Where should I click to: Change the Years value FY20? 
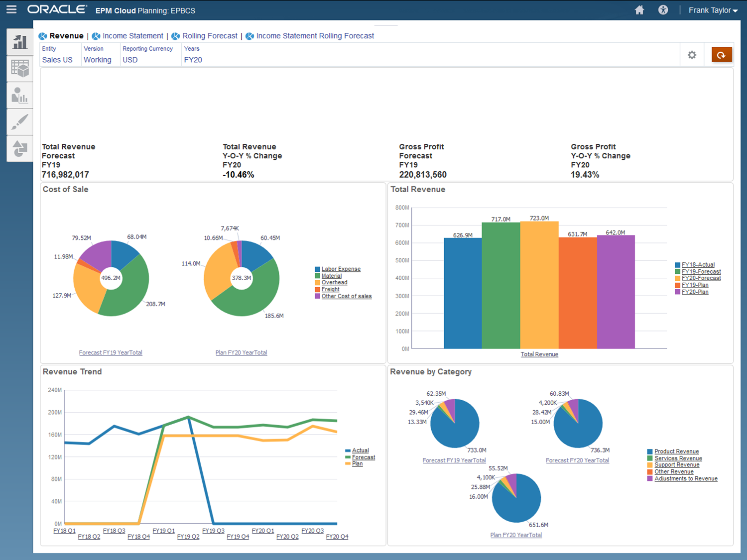click(193, 60)
